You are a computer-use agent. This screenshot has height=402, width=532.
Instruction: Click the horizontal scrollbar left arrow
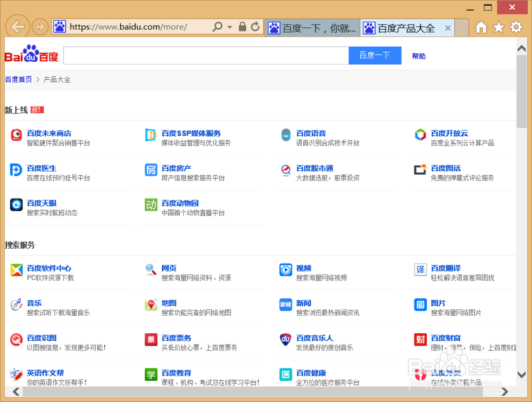pyautogui.click(x=15, y=391)
